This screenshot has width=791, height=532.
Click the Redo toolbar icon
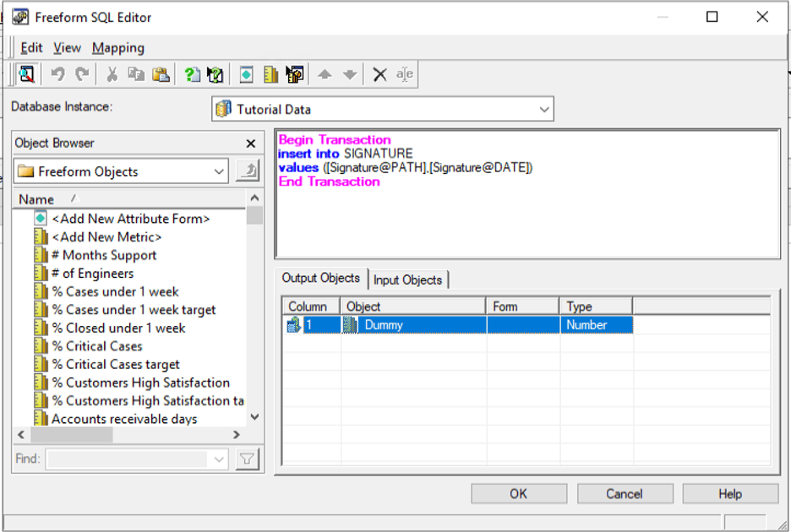pyautogui.click(x=82, y=74)
